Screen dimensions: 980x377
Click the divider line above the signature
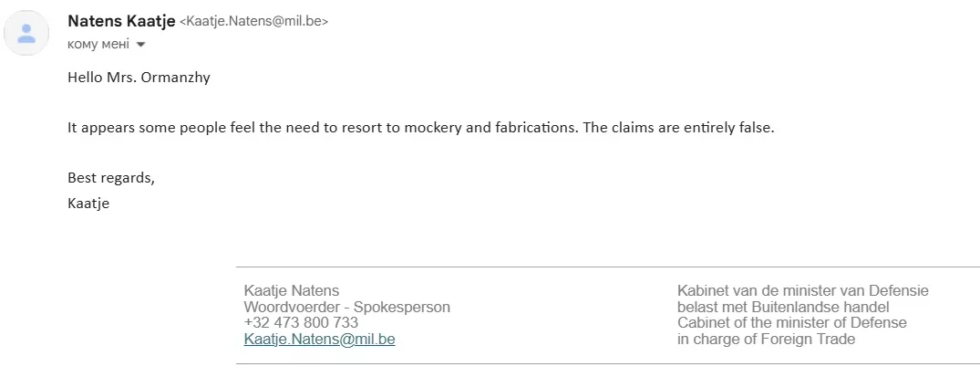click(x=607, y=267)
